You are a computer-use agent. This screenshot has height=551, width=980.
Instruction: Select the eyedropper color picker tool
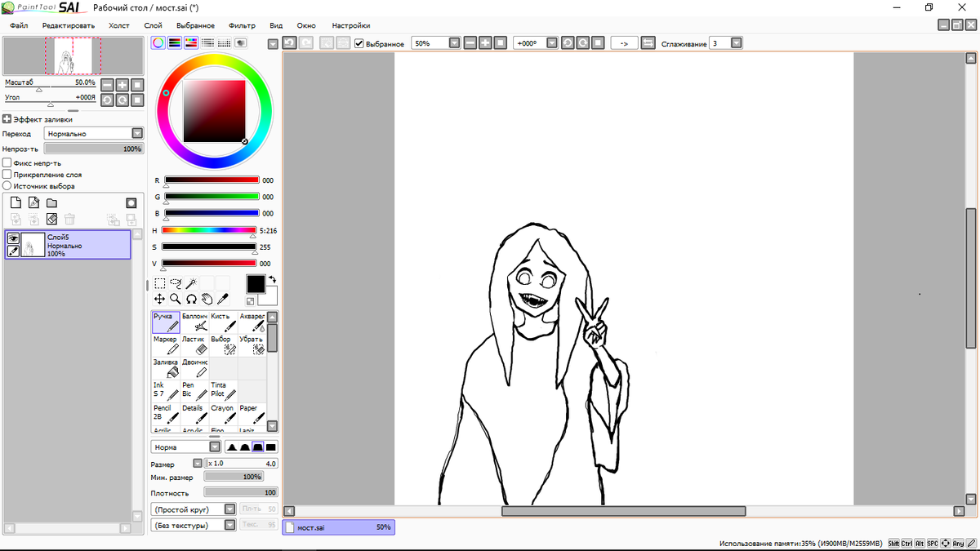pyautogui.click(x=221, y=300)
